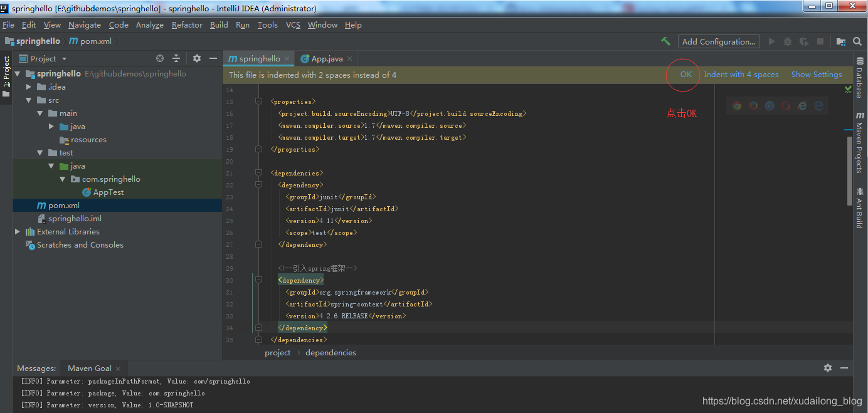Image resolution: width=868 pixels, height=413 pixels.
Task: Click Scroll from Source target icon
Action: click(160, 58)
